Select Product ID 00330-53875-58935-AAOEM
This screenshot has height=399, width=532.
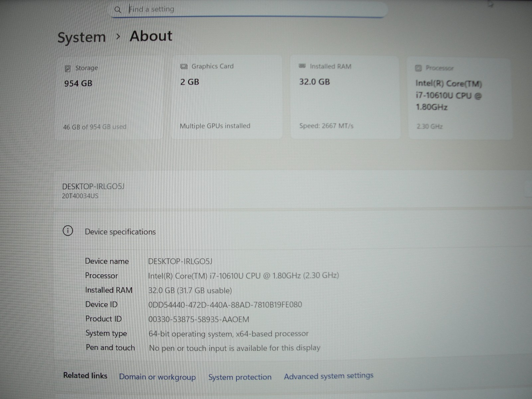coord(199,320)
